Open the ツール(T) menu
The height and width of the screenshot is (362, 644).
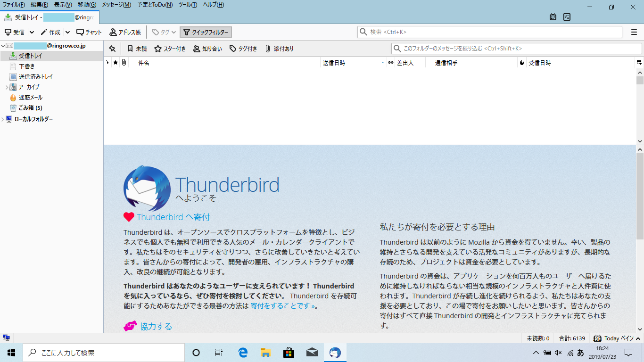pyautogui.click(x=188, y=5)
